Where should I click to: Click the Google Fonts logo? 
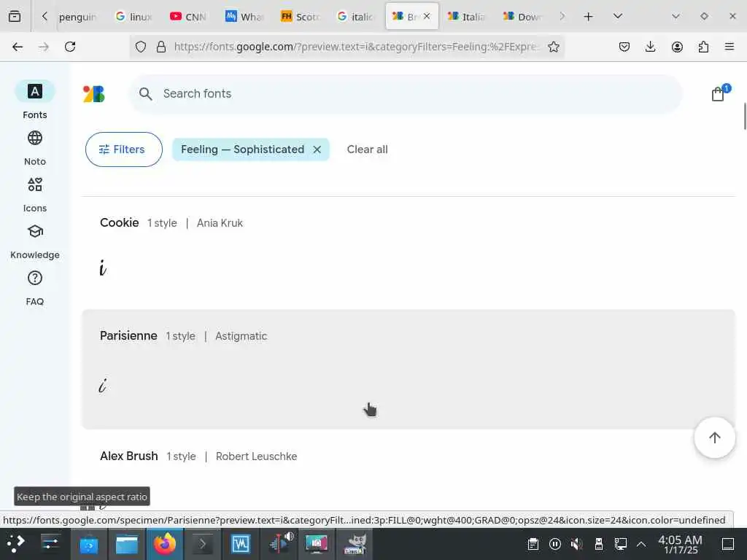pyautogui.click(x=94, y=94)
